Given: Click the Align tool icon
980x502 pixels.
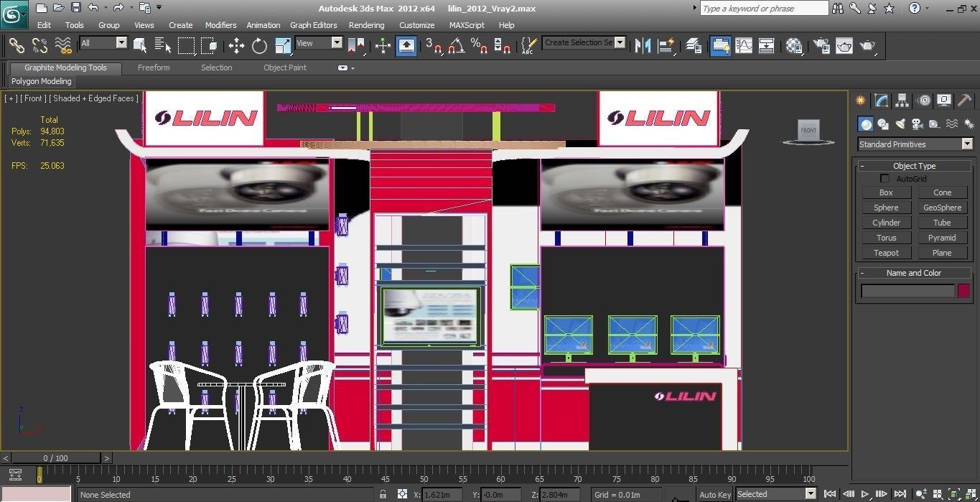Looking at the screenshot, I should click(666, 46).
